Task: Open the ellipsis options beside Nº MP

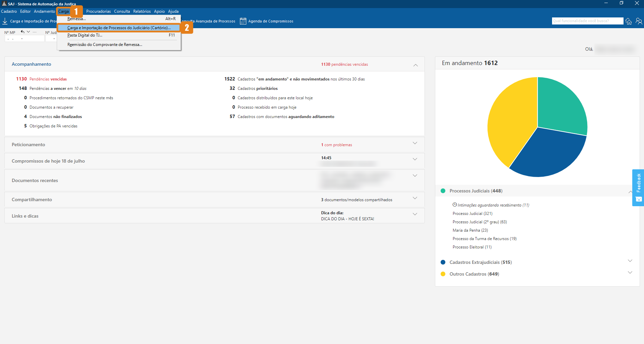Action: click(35, 32)
